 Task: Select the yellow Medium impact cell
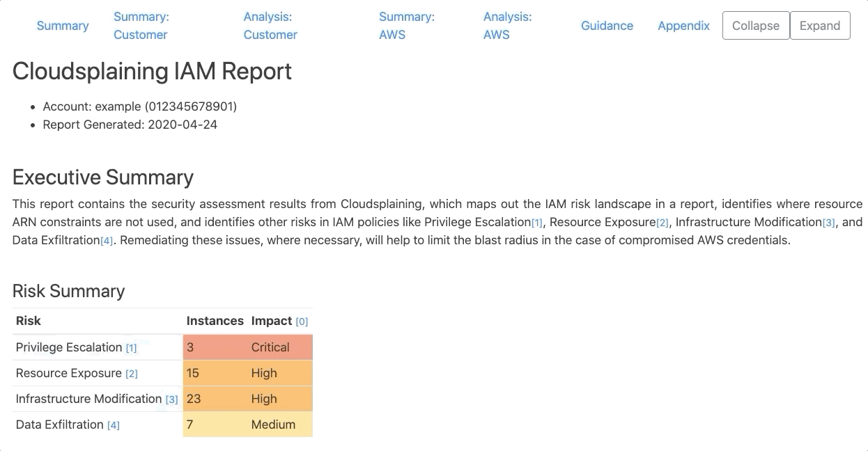pos(273,425)
